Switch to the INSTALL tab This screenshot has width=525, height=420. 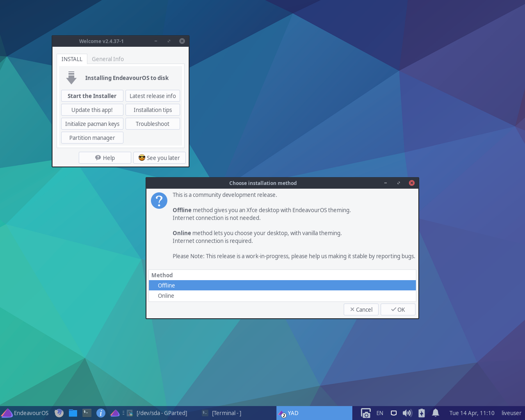[x=72, y=59]
